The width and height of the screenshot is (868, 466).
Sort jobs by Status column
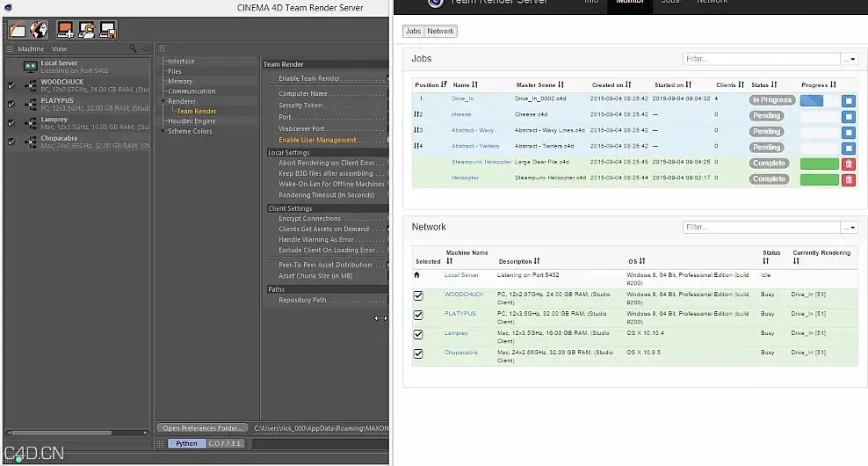point(774,84)
